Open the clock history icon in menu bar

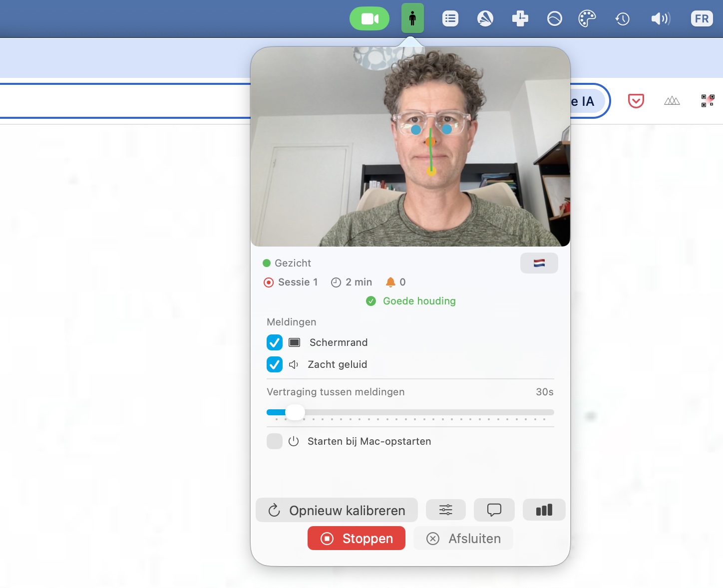coord(622,19)
